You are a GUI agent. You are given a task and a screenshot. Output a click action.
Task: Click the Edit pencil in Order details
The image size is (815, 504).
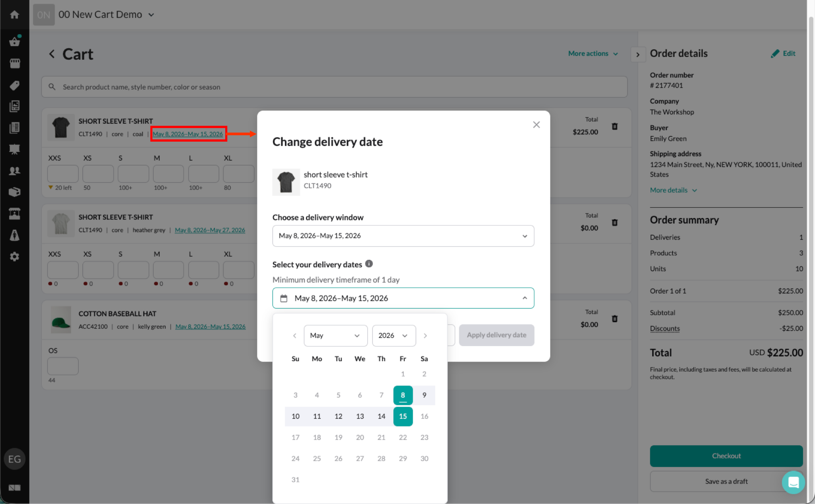(783, 53)
